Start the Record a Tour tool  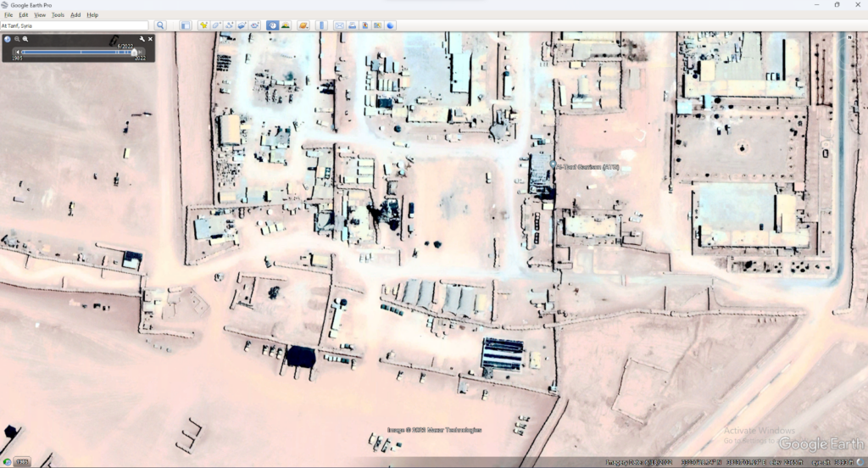click(x=255, y=25)
